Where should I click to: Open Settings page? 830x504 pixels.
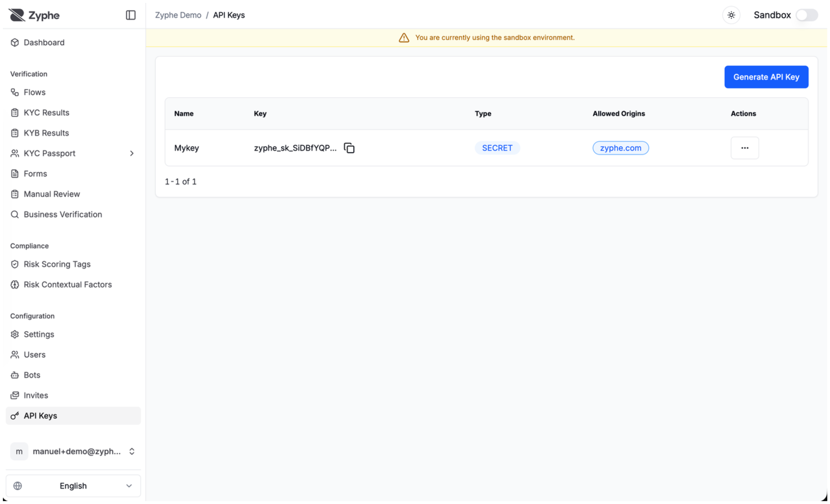[x=73, y=335]
